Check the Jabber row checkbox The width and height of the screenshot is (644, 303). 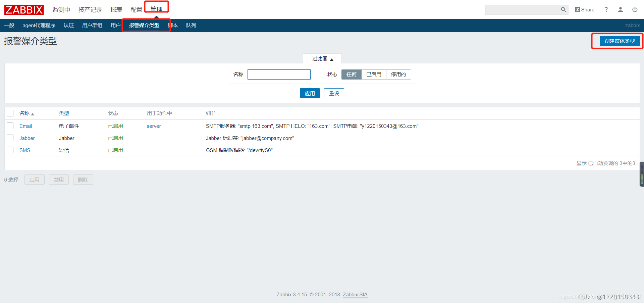point(10,138)
